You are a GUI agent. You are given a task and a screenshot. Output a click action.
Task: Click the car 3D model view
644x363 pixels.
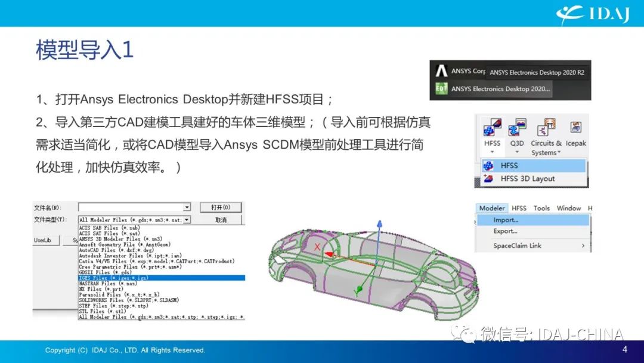(373, 271)
